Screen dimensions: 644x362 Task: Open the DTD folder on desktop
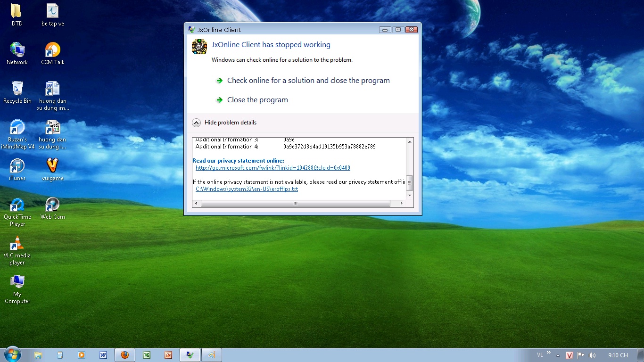tap(17, 14)
